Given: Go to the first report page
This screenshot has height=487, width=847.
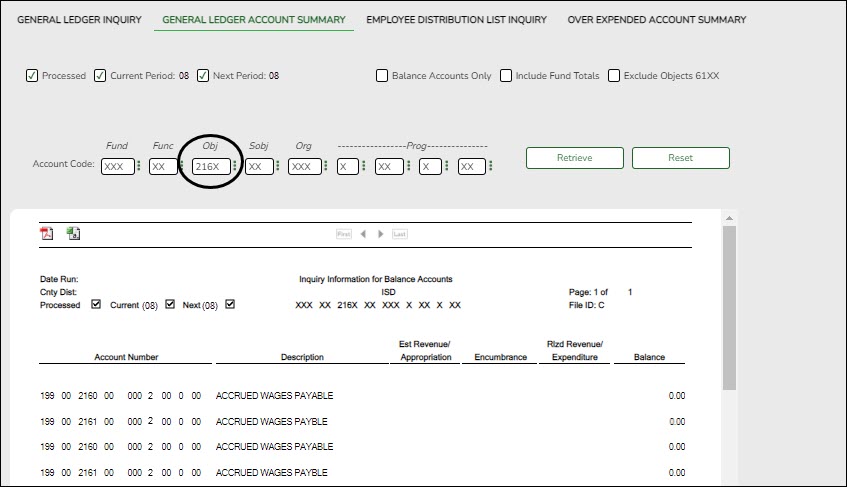Looking at the screenshot, I should click(343, 234).
